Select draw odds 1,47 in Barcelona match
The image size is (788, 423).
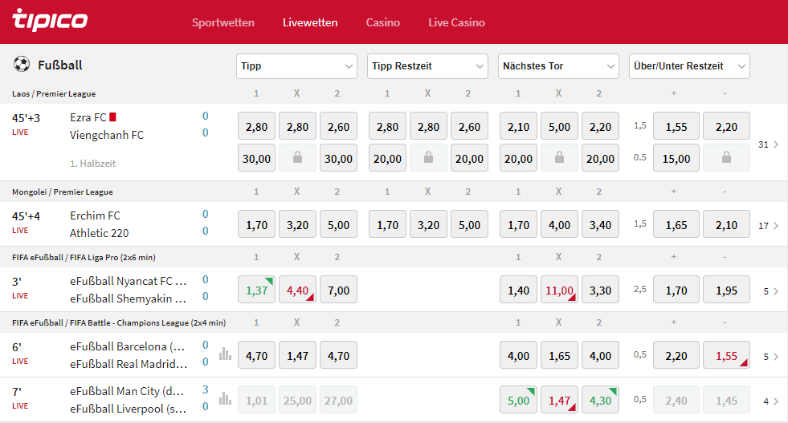click(298, 355)
